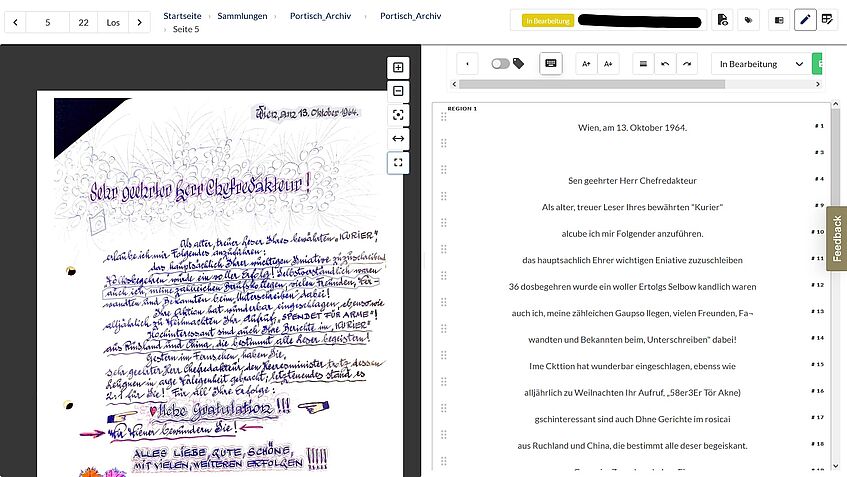Increase text size A+ button (second)
This screenshot has width=847, height=477.
(x=608, y=64)
